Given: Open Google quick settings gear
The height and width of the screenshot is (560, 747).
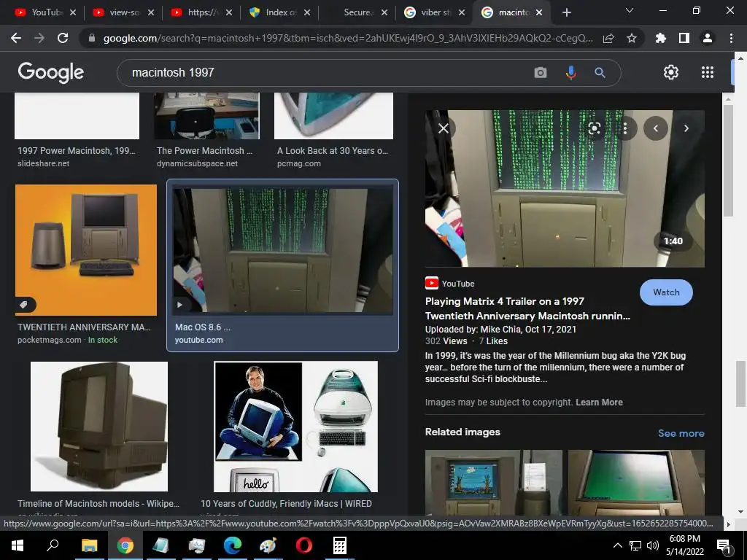Looking at the screenshot, I should [671, 72].
